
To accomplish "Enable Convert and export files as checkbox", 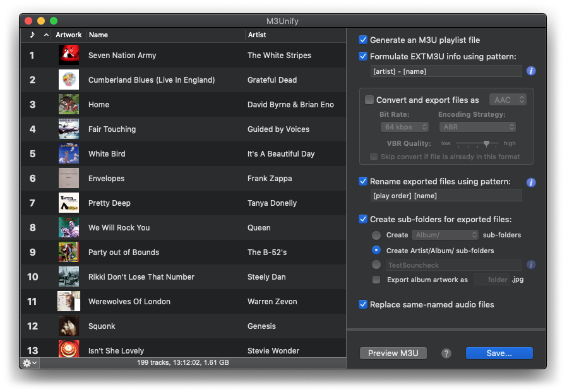I will point(369,100).
